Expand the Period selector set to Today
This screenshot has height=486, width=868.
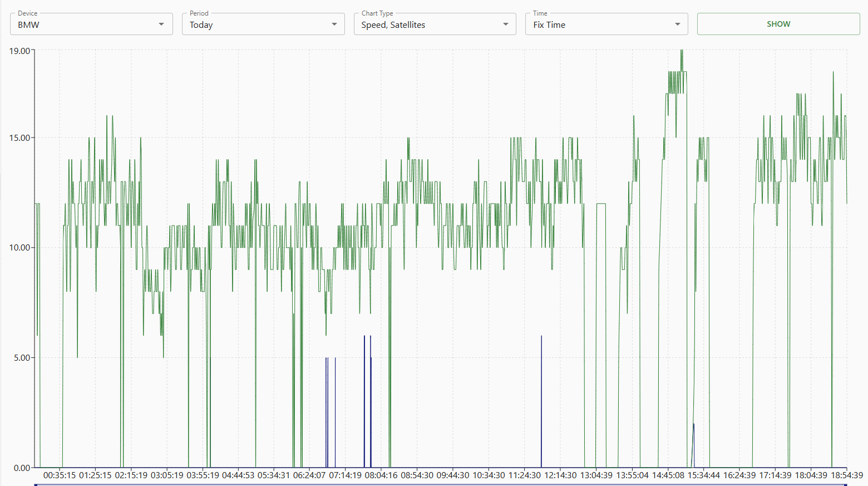click(x=256, y=24)
